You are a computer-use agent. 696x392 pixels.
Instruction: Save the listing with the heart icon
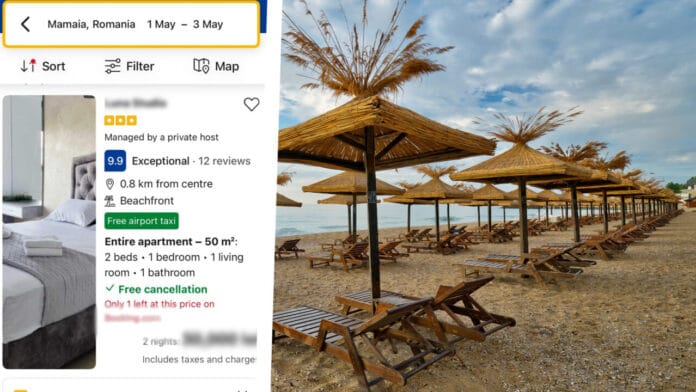coord(251,104)
